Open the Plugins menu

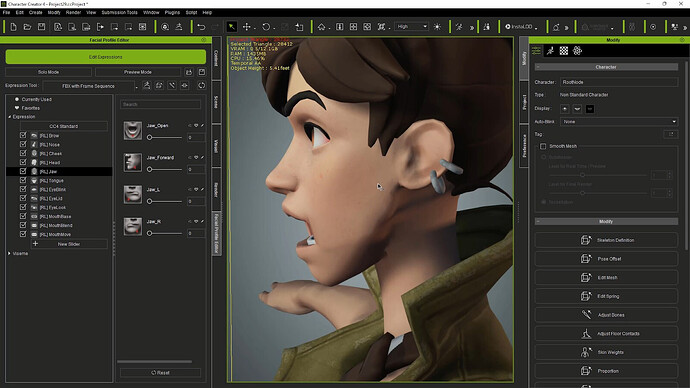click(x=172, y=12)
